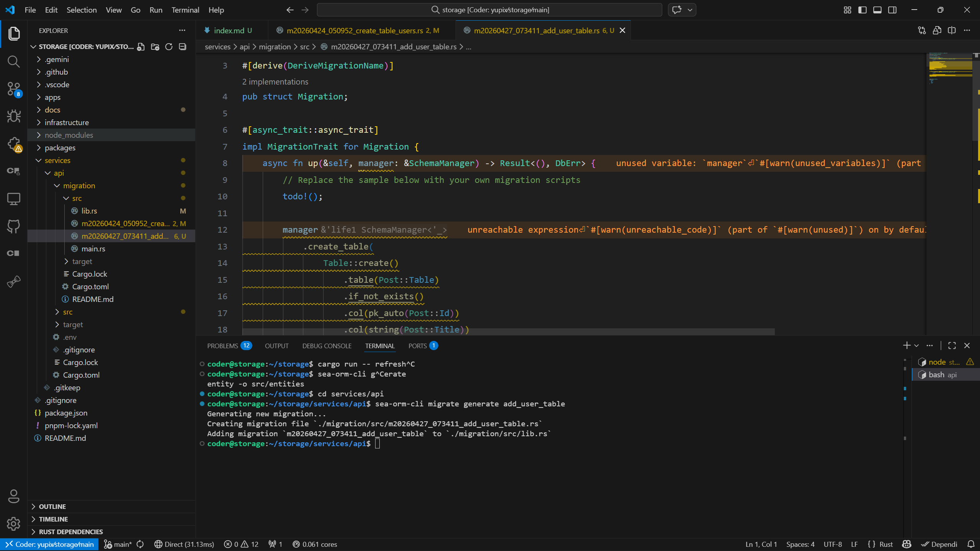Open the GitHub activity bar icon
Screen dimensions: 980x551
(14, 226)
